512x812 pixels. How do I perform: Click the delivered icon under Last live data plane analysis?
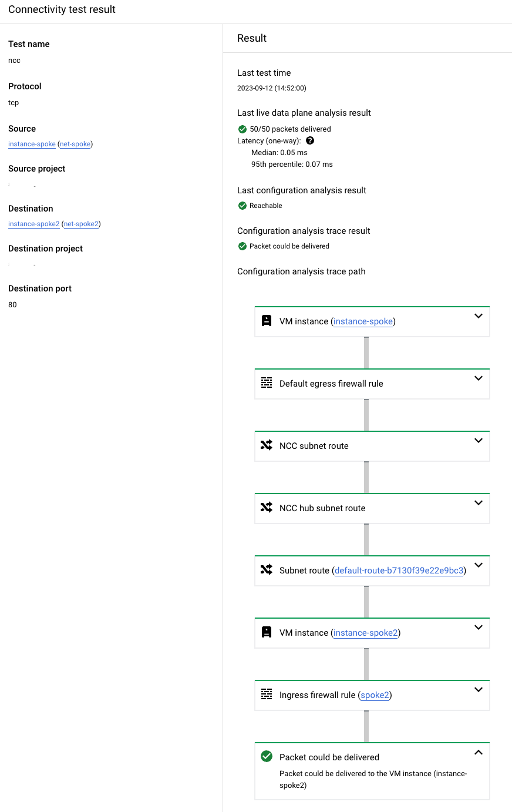pyautogui.click(x=242, y=129)
